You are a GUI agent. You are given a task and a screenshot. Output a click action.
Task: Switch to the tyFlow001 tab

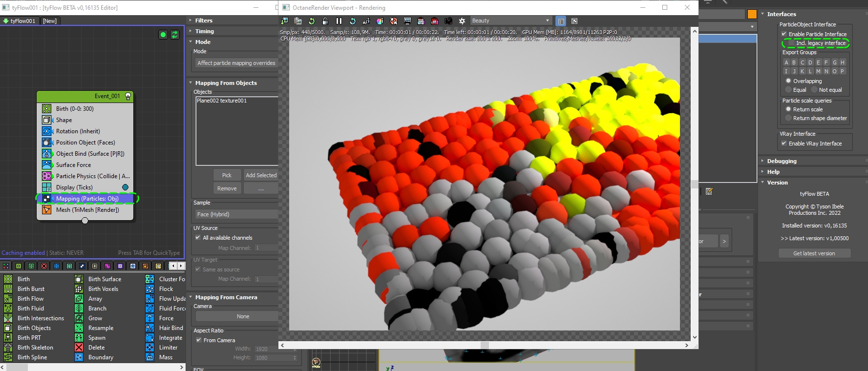(x=19, y=21)
